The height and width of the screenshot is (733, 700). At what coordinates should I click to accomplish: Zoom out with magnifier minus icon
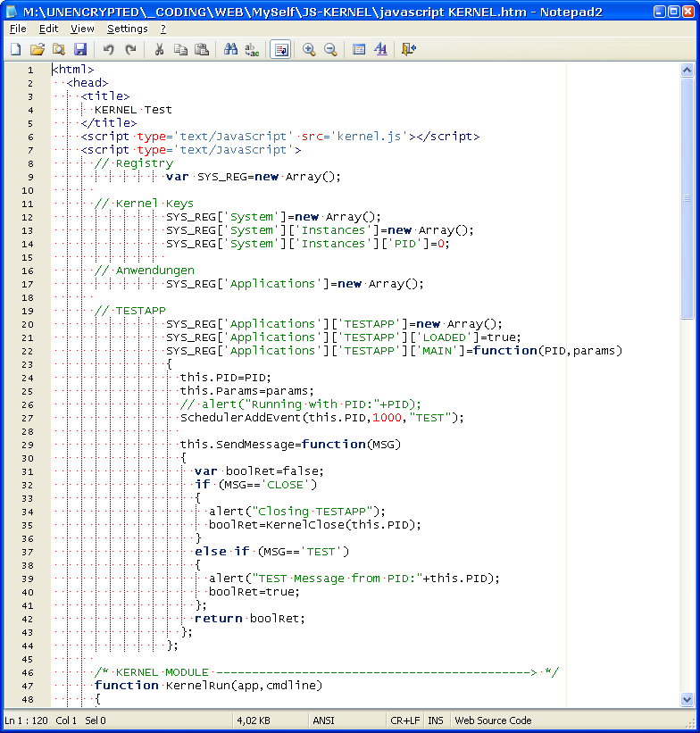pos(330,50)
